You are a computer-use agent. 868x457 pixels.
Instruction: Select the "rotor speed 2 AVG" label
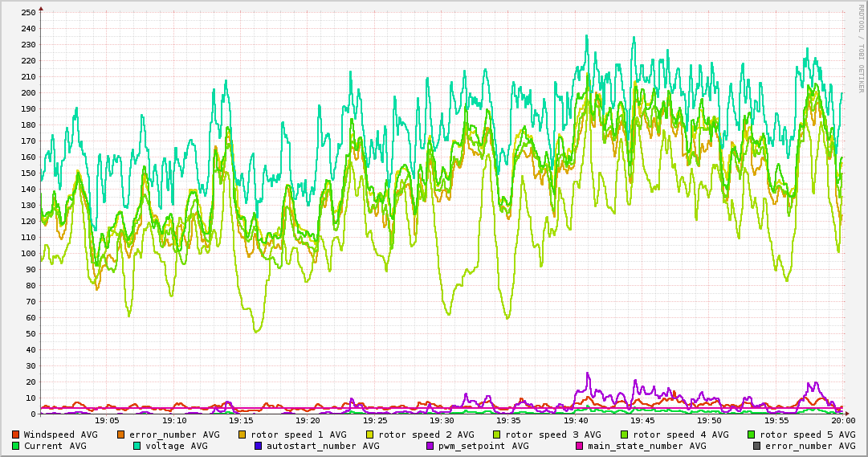tap(426, 435)
